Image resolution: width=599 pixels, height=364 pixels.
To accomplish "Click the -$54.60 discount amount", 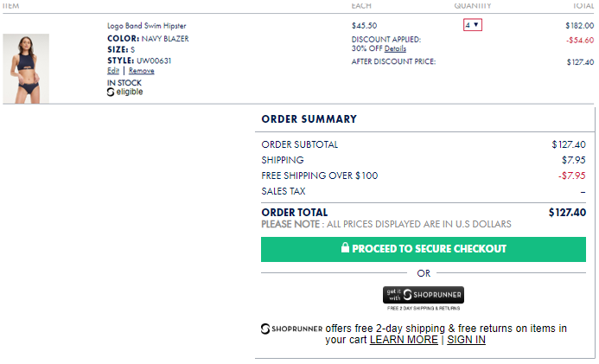I will 579,40.
